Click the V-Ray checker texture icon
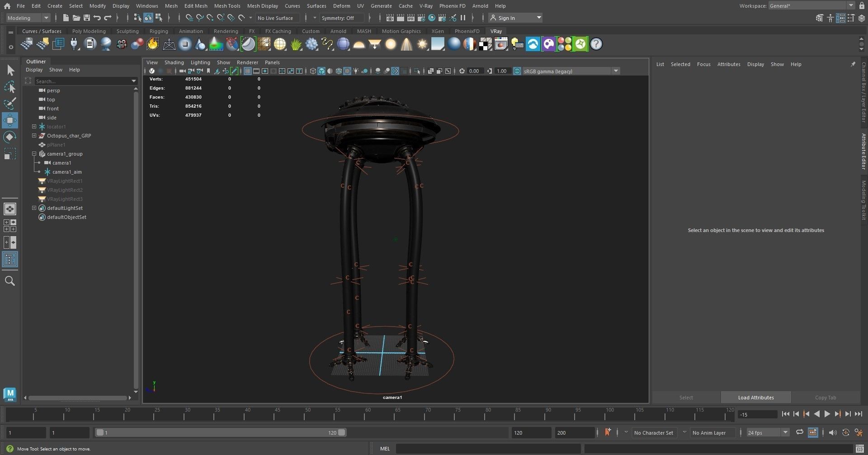The height and width of the screenshot is (455, 868). click(x=486, y=44)
